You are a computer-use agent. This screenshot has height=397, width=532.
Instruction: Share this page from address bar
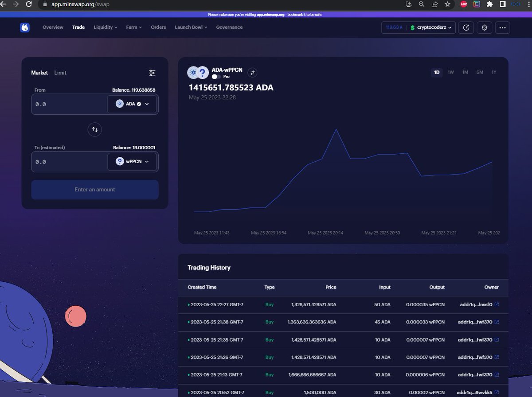point(434,4)
